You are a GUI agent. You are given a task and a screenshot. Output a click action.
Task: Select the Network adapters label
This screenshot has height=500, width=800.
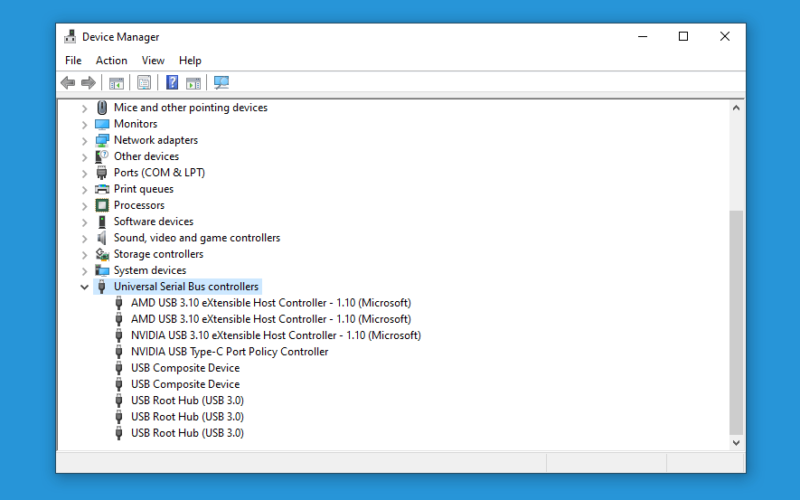point(156,140)
